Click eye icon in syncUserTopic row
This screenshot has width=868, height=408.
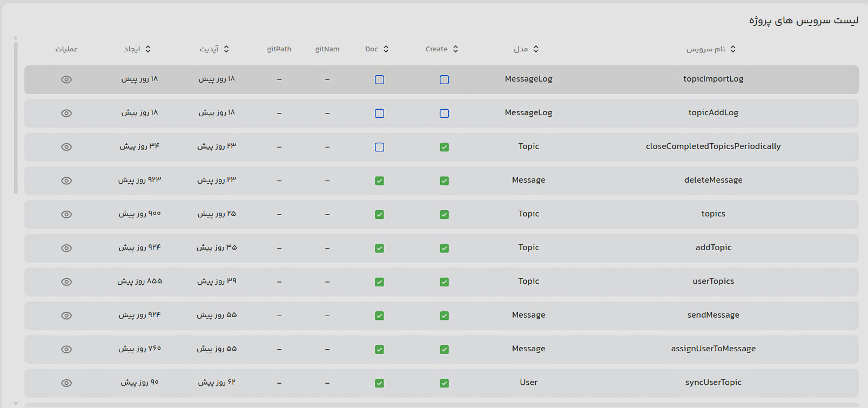coord(66,383)
